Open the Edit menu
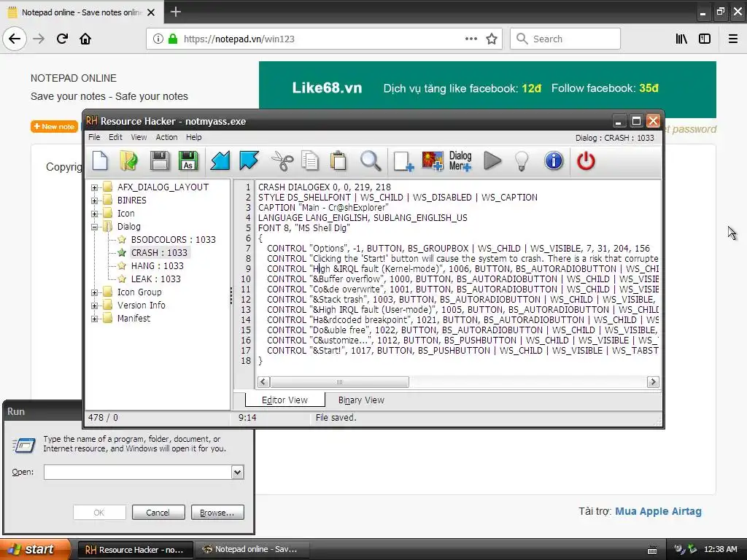747x560 pixels. [115, 137]
